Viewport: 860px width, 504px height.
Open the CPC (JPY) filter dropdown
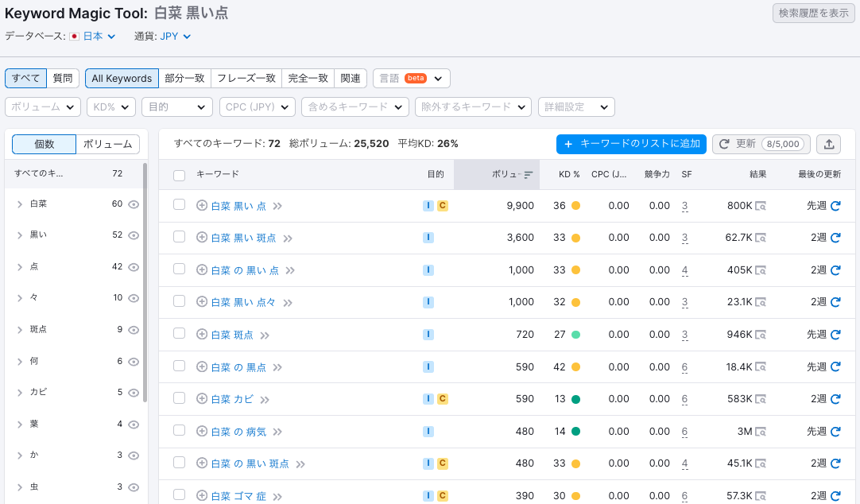(258, 107)
